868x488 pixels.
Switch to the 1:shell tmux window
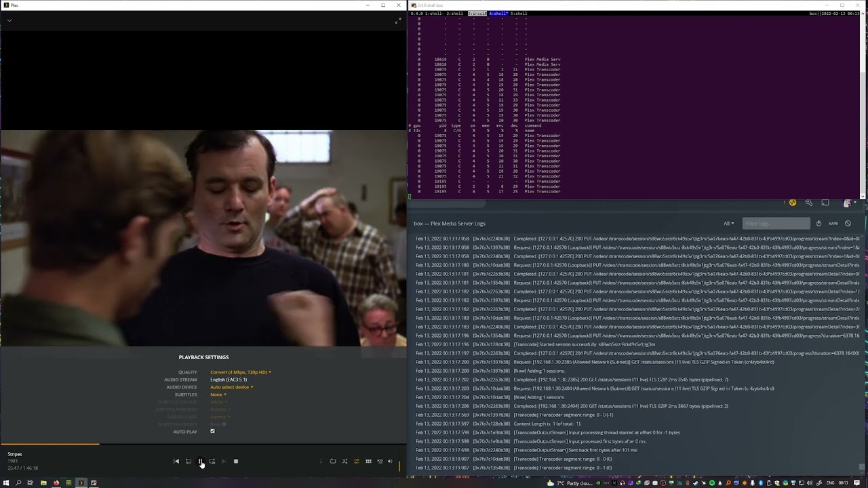point(433,14)
